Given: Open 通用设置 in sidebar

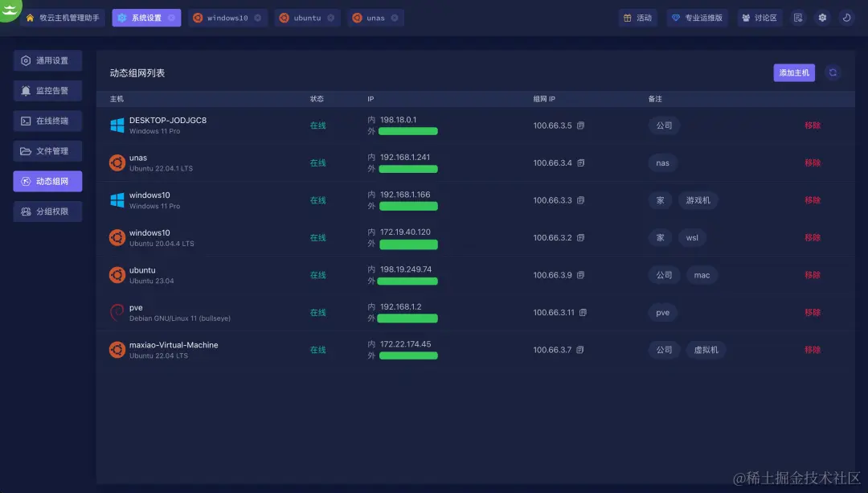Looking at the screenshot, I should tap(47, 60).
